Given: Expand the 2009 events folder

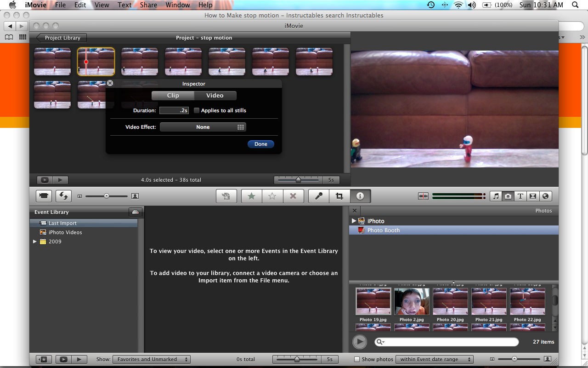Looking at the screenshot, I should click(35, 241).
